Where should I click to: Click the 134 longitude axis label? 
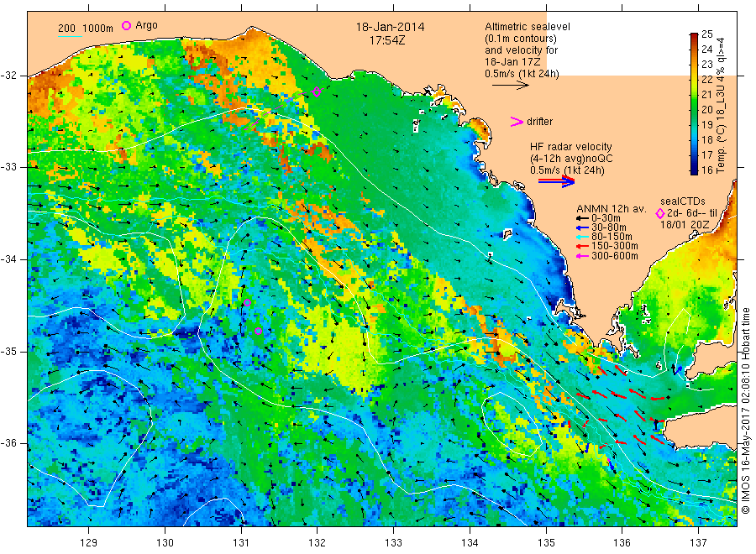pyautogui.click(x=470, y=543)
